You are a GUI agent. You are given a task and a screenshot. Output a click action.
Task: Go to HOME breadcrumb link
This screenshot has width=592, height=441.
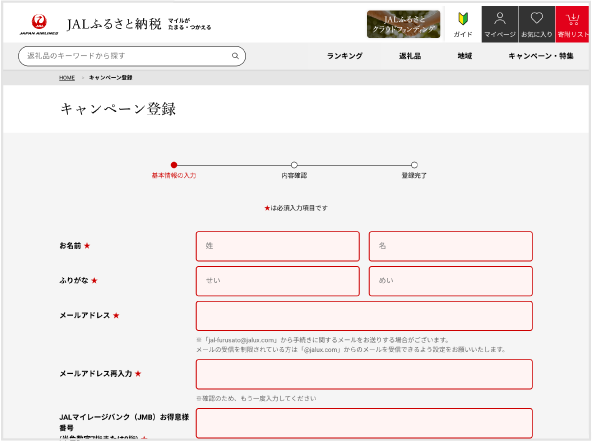click(67, 78)
